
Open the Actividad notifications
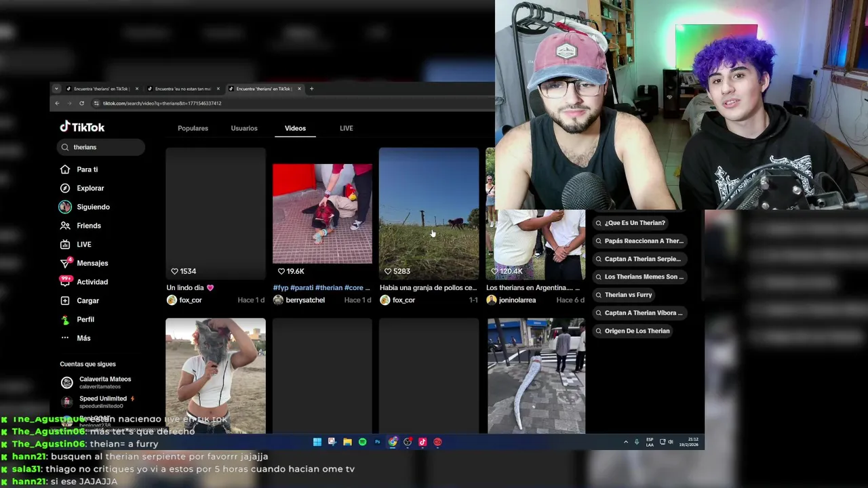(x=84, y=282)
